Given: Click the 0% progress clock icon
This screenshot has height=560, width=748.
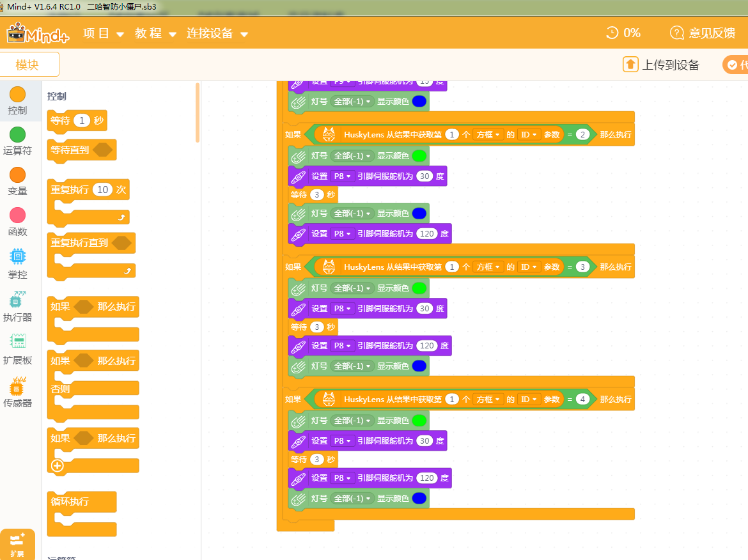Looking at the screenshot, I should [612, 33].
